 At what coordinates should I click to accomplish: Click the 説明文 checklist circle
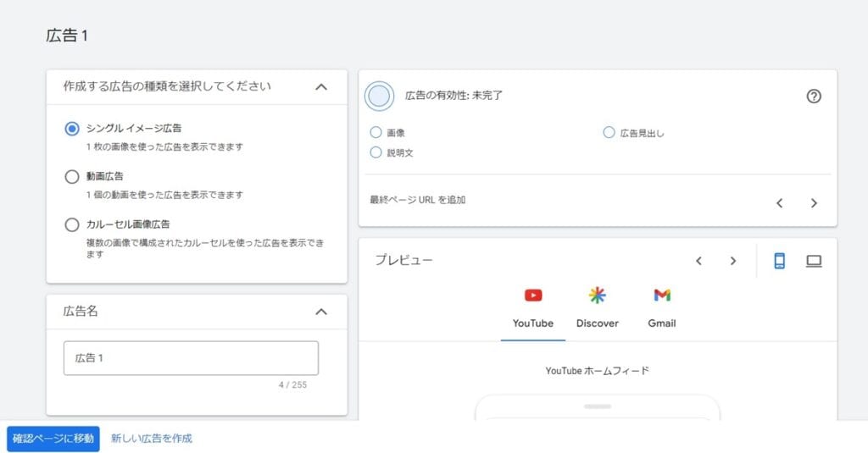(x=376, y=152)
